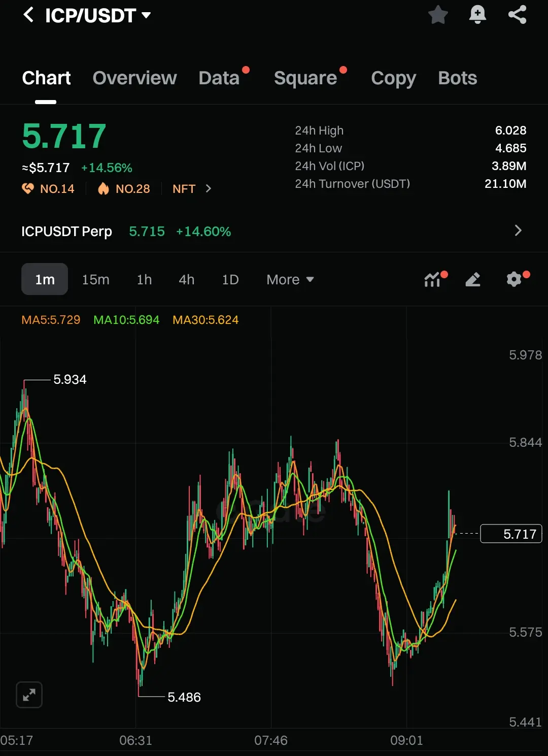Tap the 24h Low value 4.685
The image size is (548, 756).
click(510, 148)
